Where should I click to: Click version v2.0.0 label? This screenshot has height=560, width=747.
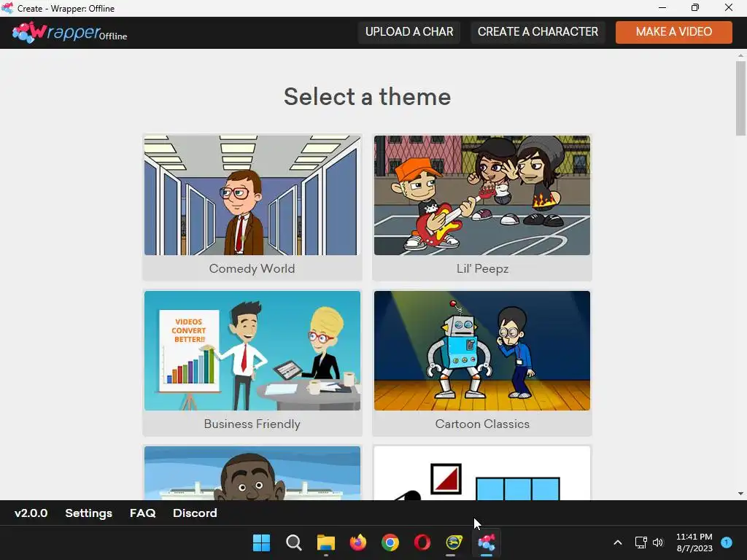coord(31,513)
